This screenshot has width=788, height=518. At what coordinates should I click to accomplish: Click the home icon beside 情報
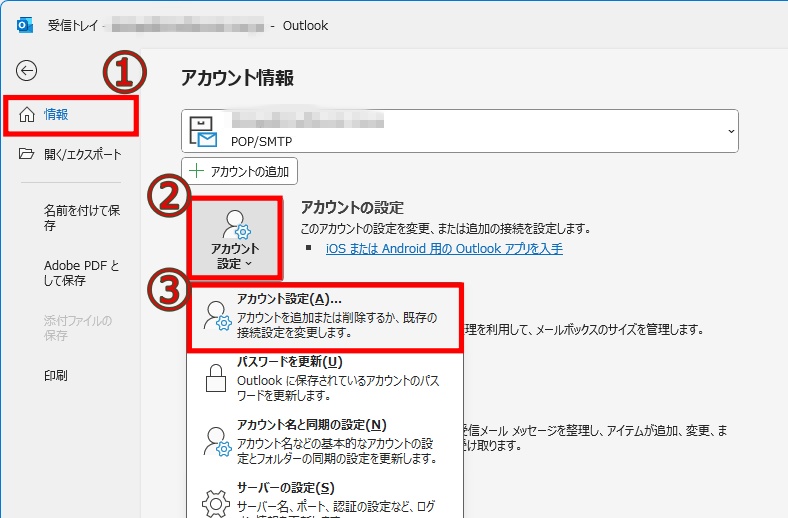(x=27, y=115)
